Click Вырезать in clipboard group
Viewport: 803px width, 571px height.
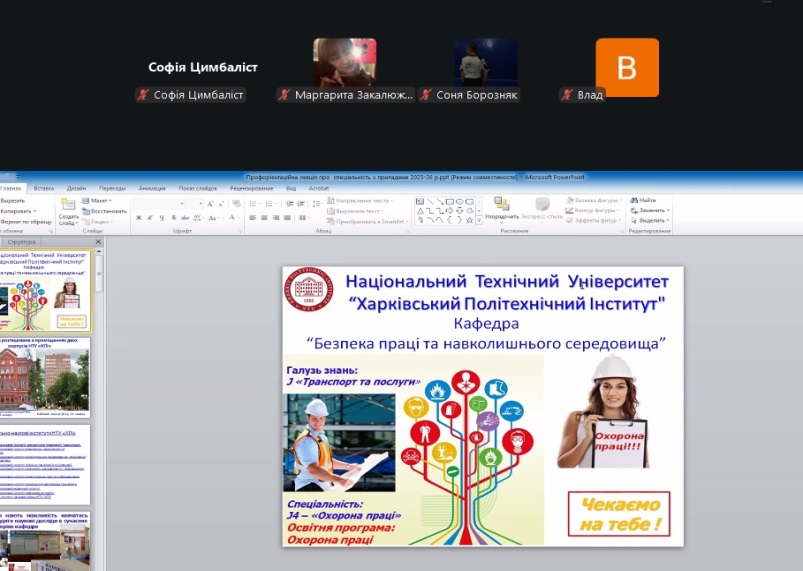13,201
